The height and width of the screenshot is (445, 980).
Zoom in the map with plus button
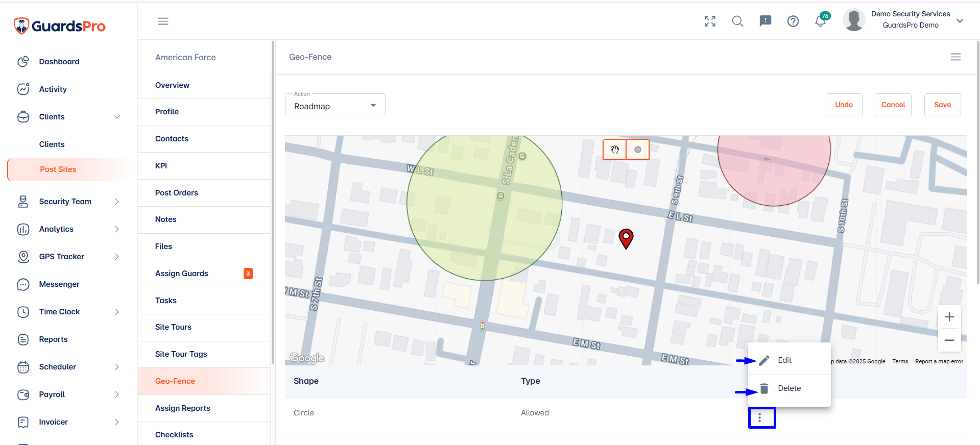(x=949, y=317)
